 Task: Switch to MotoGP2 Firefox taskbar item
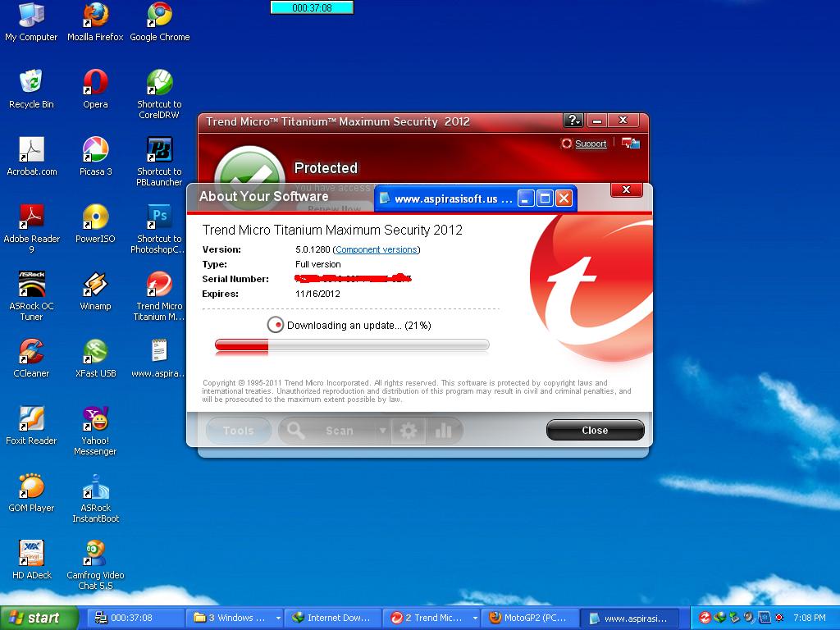(531, 618)
